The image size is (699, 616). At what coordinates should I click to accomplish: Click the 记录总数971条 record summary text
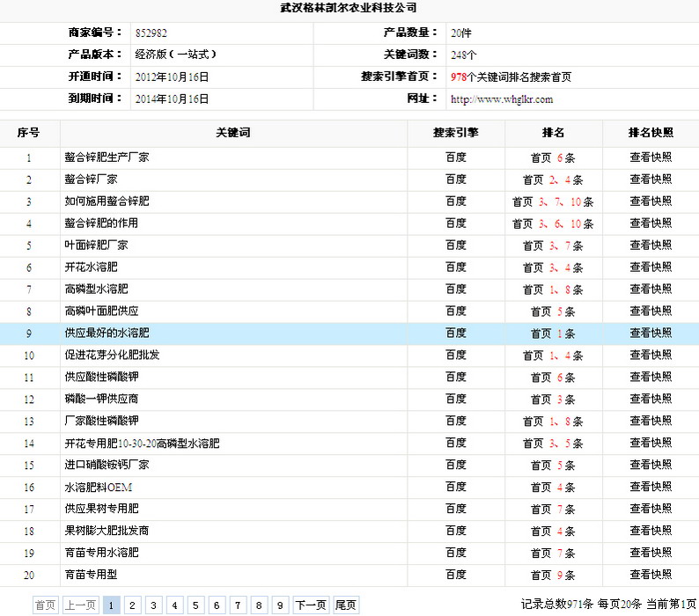tap(557, 605)
